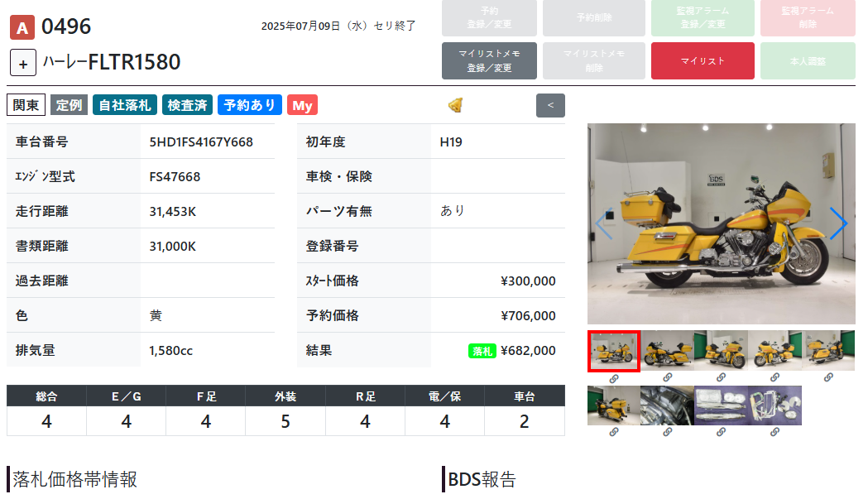This screenshot has width=868, height=499.
Task: Click the 関東 region tag
Action: (x=26, y=105)
